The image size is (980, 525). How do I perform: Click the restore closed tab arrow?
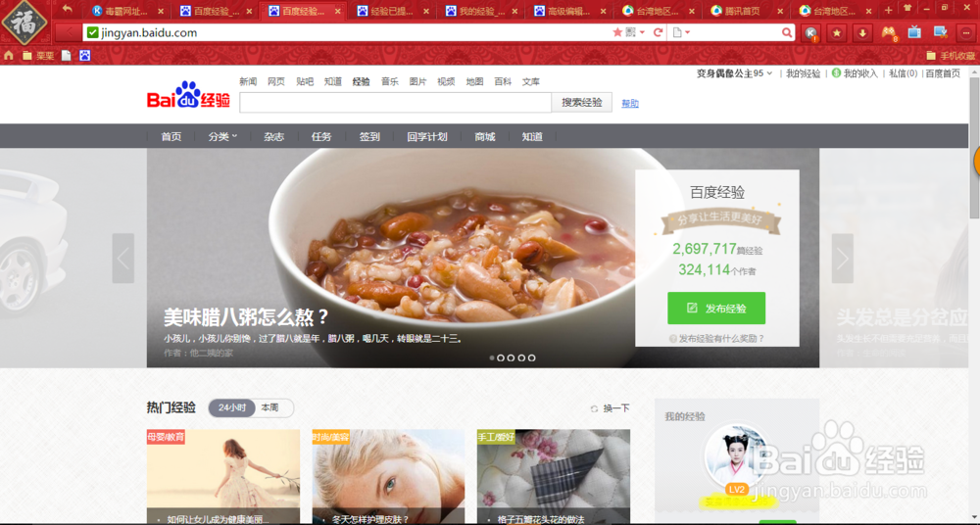point(67,10)
